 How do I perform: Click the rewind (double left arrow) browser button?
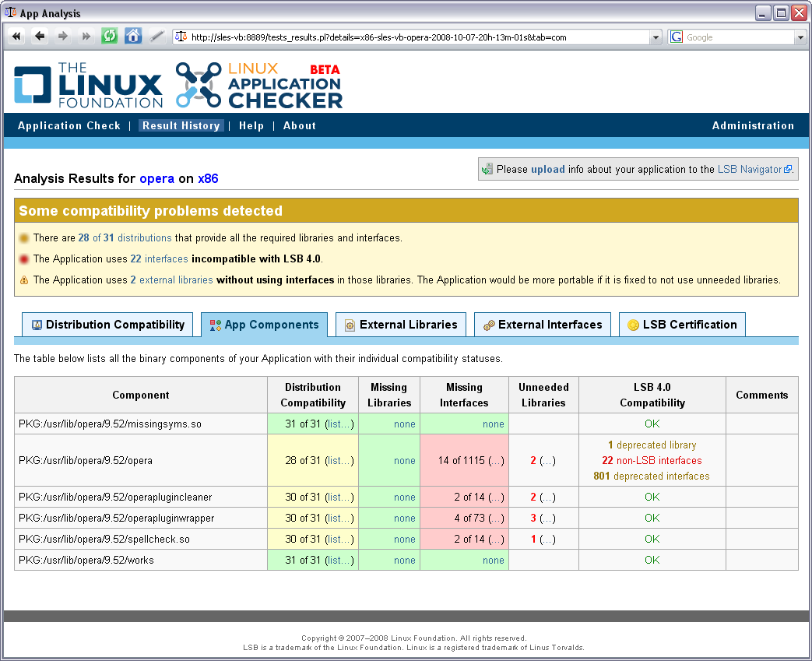point(16,37)
